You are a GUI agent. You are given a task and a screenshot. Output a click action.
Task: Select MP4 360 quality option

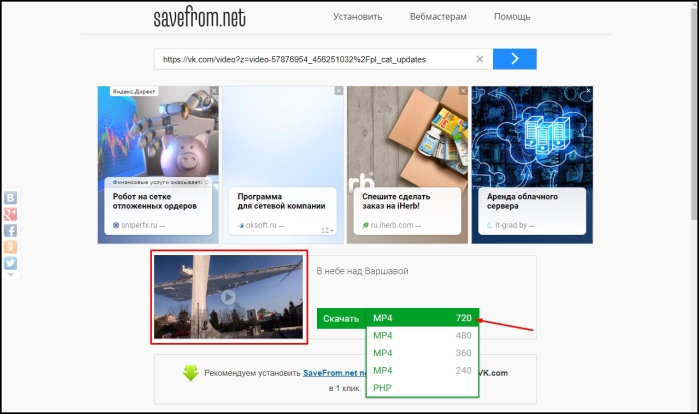(422, 353)
